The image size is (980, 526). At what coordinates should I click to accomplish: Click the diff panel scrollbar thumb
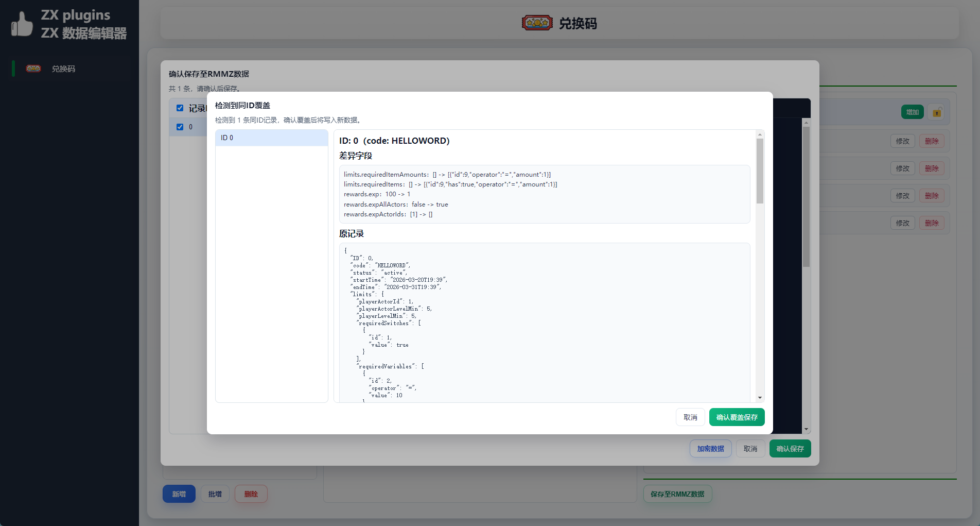pyautogui.click(x=760, y=171)
